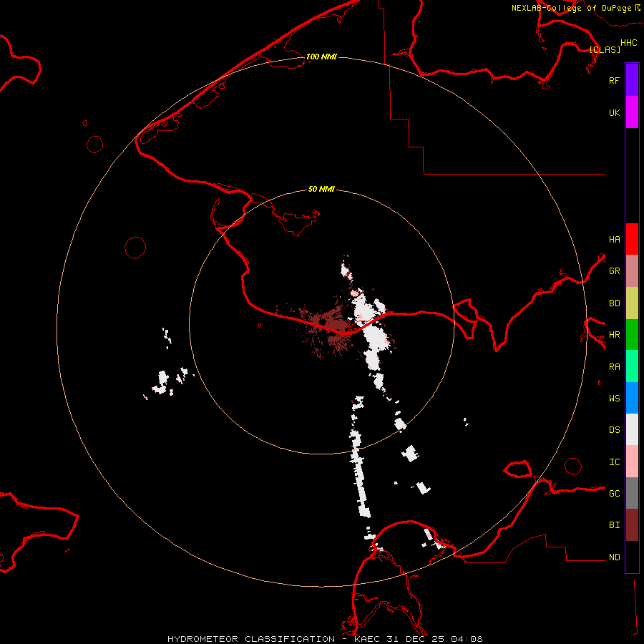Screen dimensions: 644x644
Task: Click the HA red legend swatch
Action: coord(632,239)
